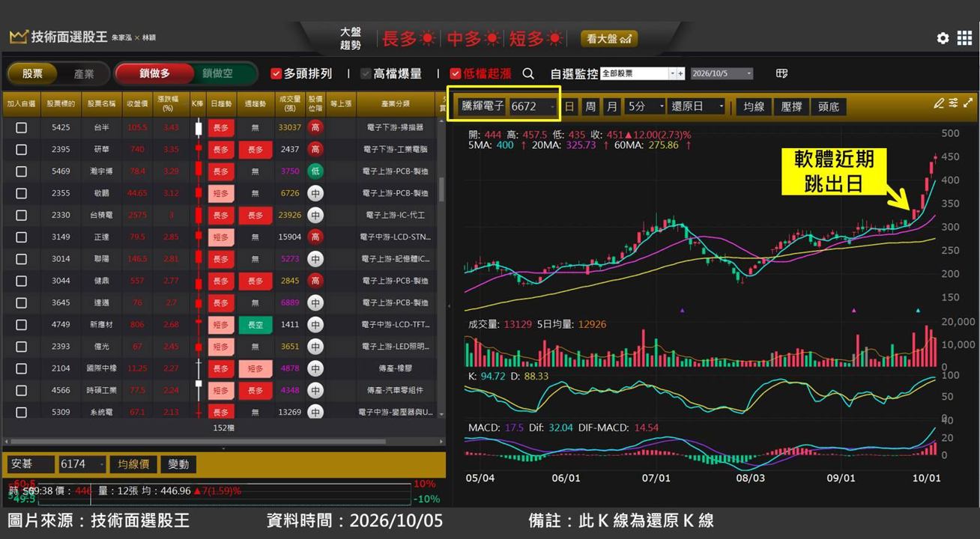
Task: Tick watchlist checkbox for 5425 台半
Action: [21, 128]
